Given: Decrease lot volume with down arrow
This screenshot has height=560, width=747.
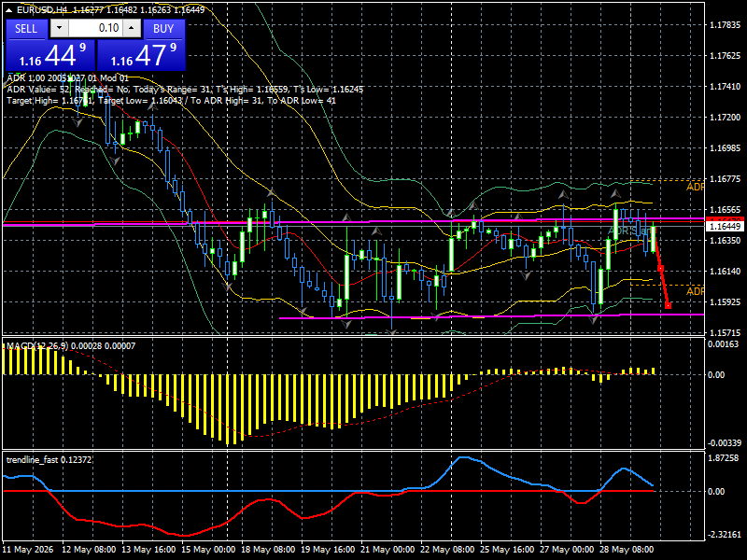Looking at the screenshot, I should tap(59, 28).
